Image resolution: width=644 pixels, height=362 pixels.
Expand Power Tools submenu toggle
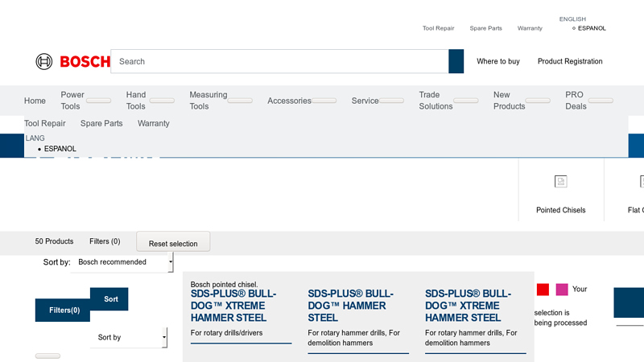[x=98, y=101]
